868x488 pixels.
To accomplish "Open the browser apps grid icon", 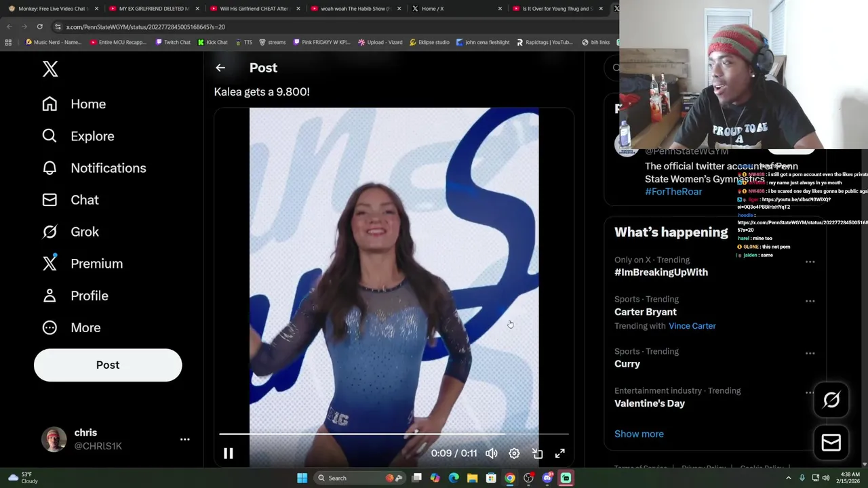I will pos(8,42).
